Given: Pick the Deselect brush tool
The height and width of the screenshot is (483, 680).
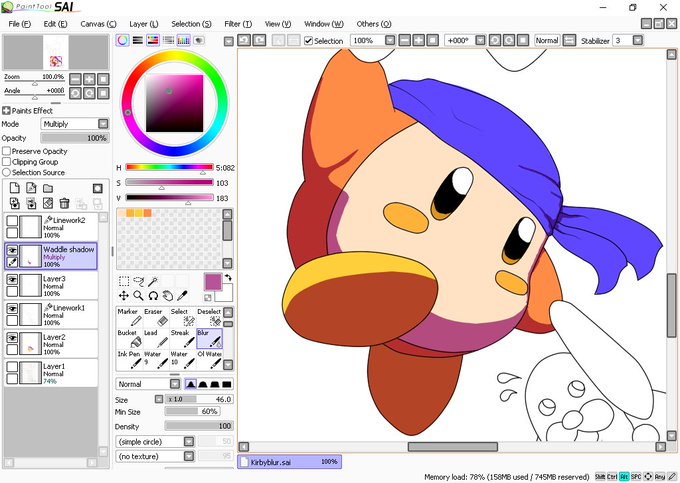Looking at the screenshot, I should tap(209, 318).
